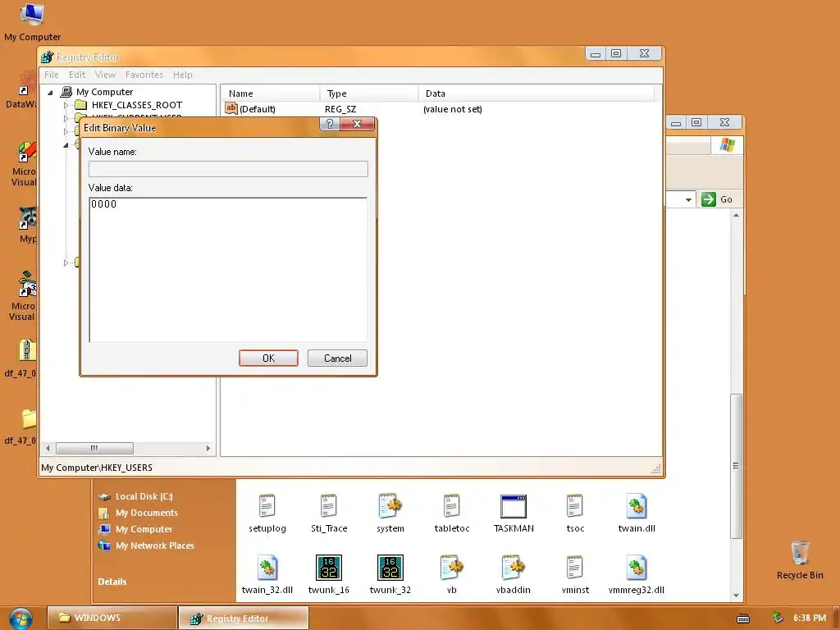Open the Edit menu in Registry Editor
The image size is (840, 630).
pos(77,75)
